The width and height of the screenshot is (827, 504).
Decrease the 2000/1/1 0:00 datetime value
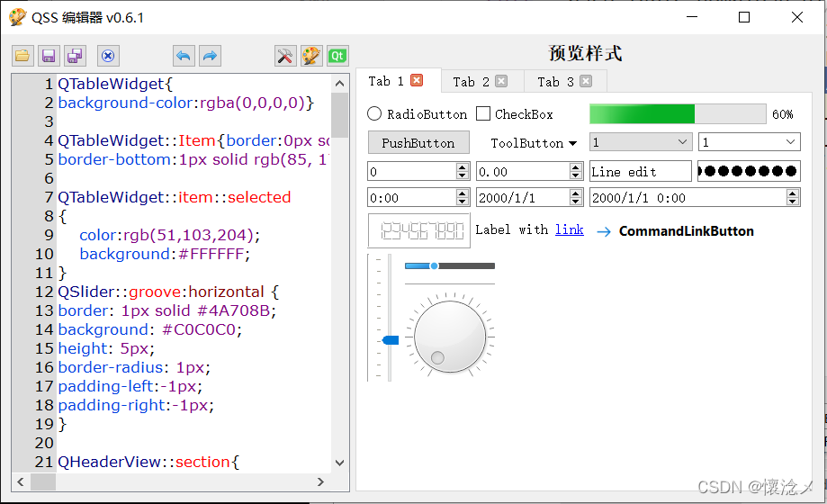point(792,202)
